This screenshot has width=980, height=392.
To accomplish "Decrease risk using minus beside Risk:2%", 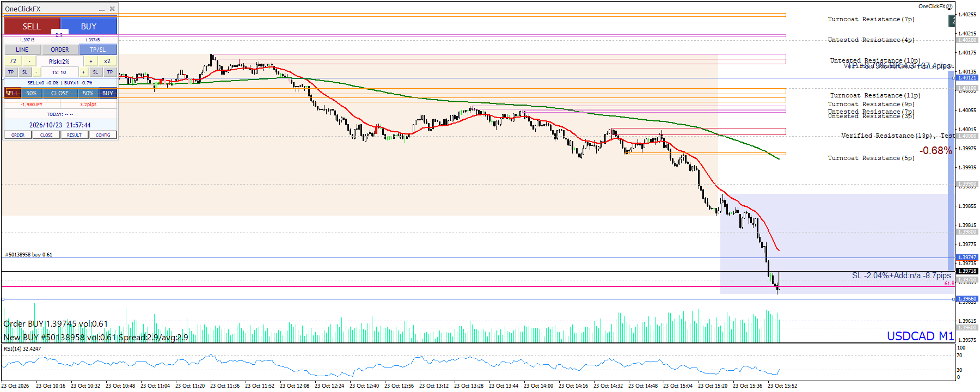I will tap(29, 62).
